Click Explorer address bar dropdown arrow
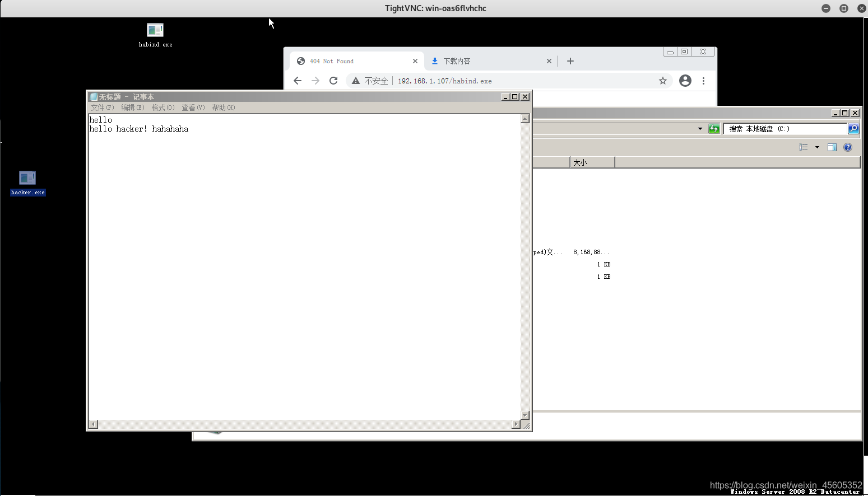The width and height of the screenshot is (868, 496). coord(700,129)
